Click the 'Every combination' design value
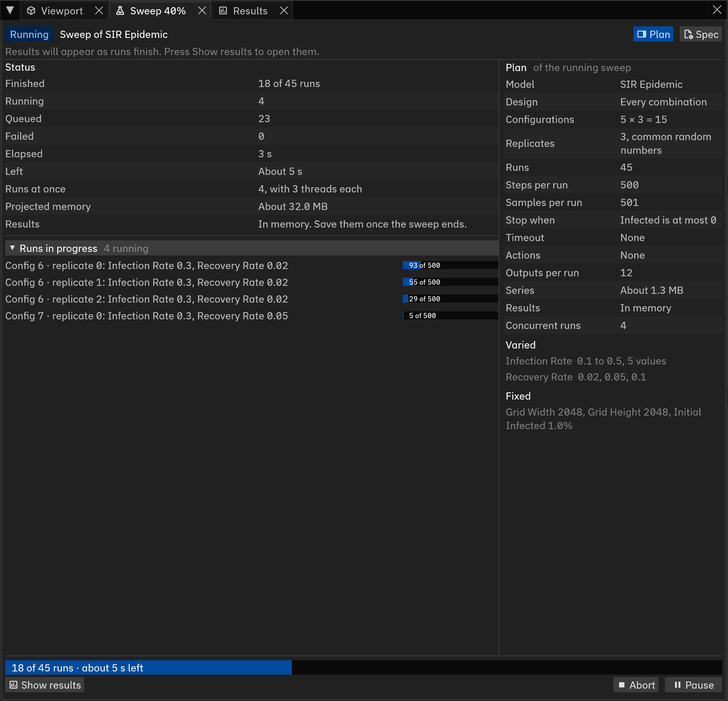This screenshot has width=728, height=701. tap(663, 102)
